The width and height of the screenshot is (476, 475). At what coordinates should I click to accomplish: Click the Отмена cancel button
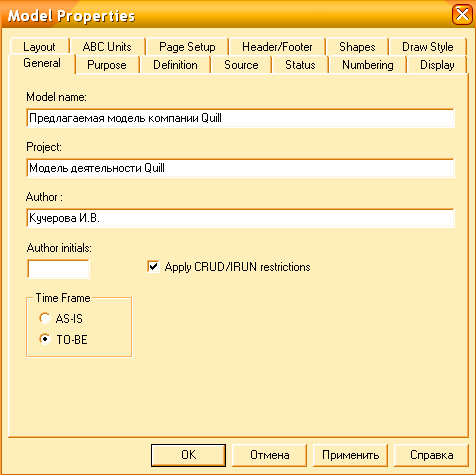[269, 455]
